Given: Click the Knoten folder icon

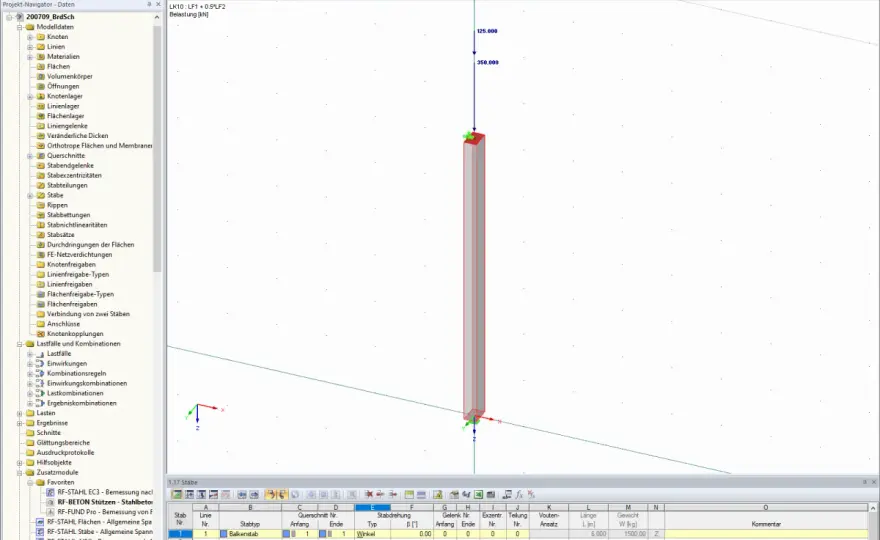Looking at the screenshot, I should tap(40, 37).
